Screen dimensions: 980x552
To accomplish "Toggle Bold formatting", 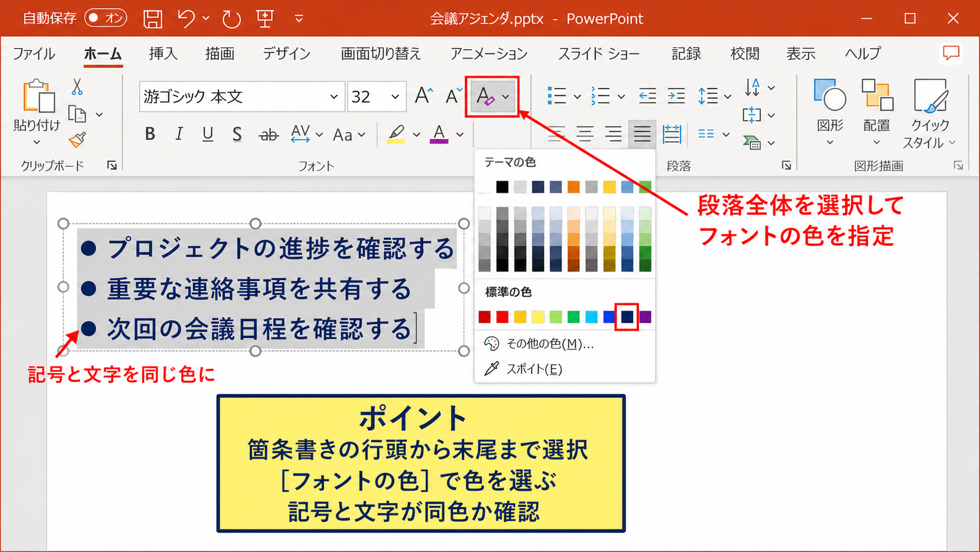I will click(x=150, y=134).
